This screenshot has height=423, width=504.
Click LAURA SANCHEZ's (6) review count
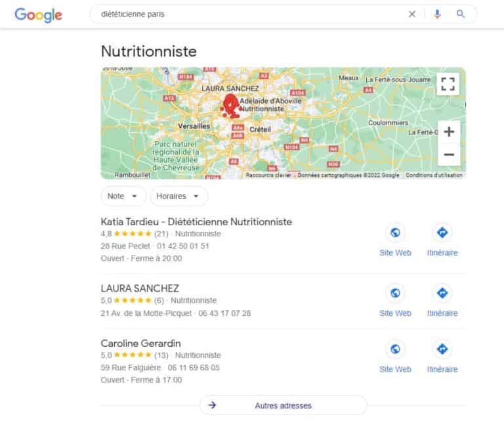pos(159,300)
